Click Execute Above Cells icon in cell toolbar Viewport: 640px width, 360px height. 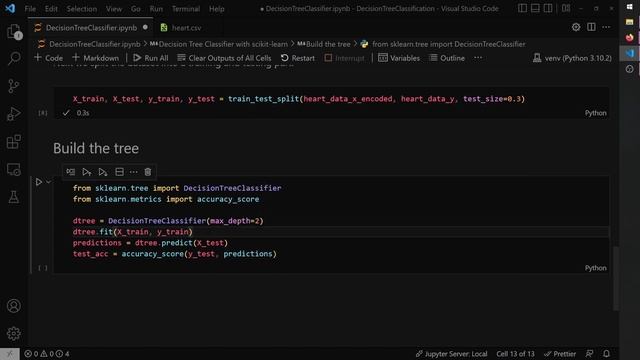point(87,172)
